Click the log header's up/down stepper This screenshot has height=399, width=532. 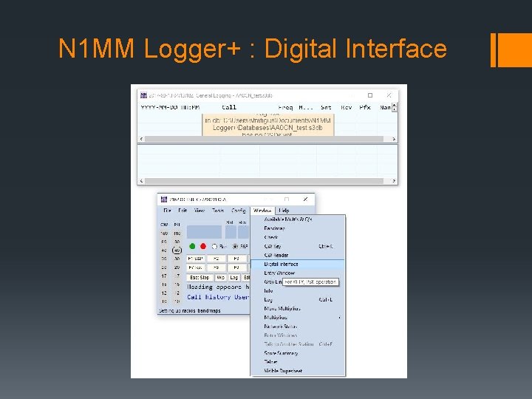tap(394, 107)
